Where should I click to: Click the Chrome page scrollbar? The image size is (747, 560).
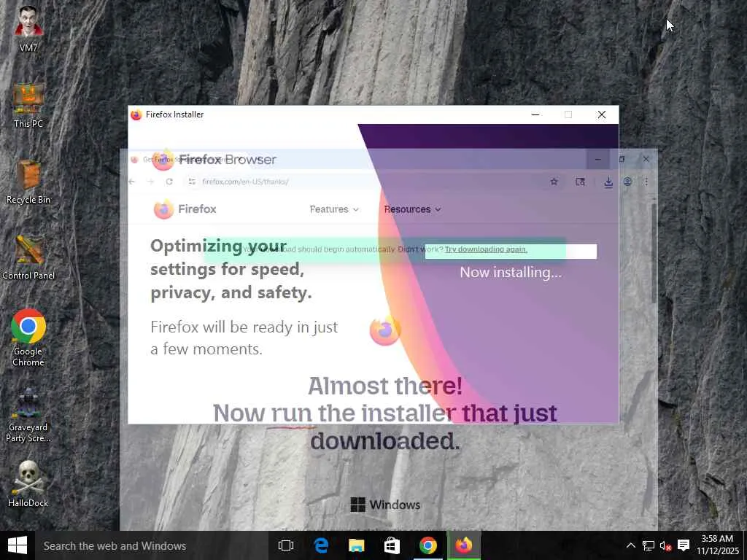[654, 252]
